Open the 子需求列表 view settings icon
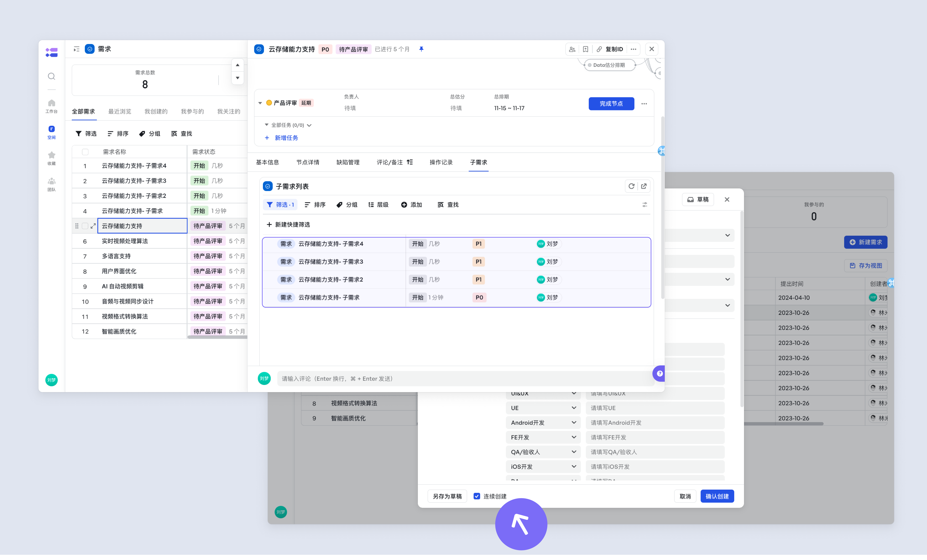The width and height of the screenshot is (927, 560). (645, 205)
